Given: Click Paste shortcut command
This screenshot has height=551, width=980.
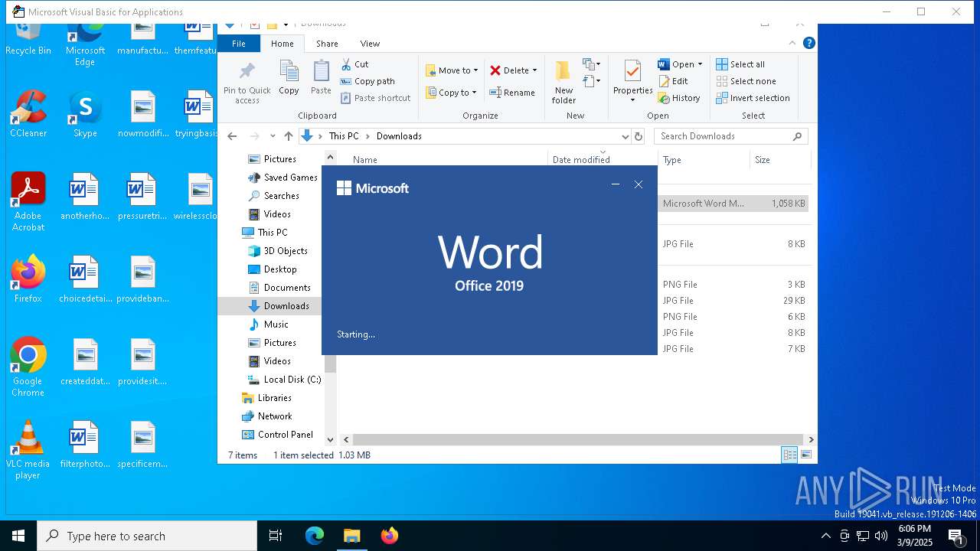Looking at the screenshot, I should 375,98.
